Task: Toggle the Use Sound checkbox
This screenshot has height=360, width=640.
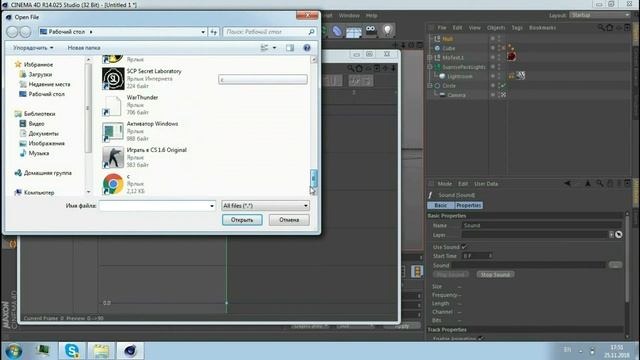Action: 464,247
